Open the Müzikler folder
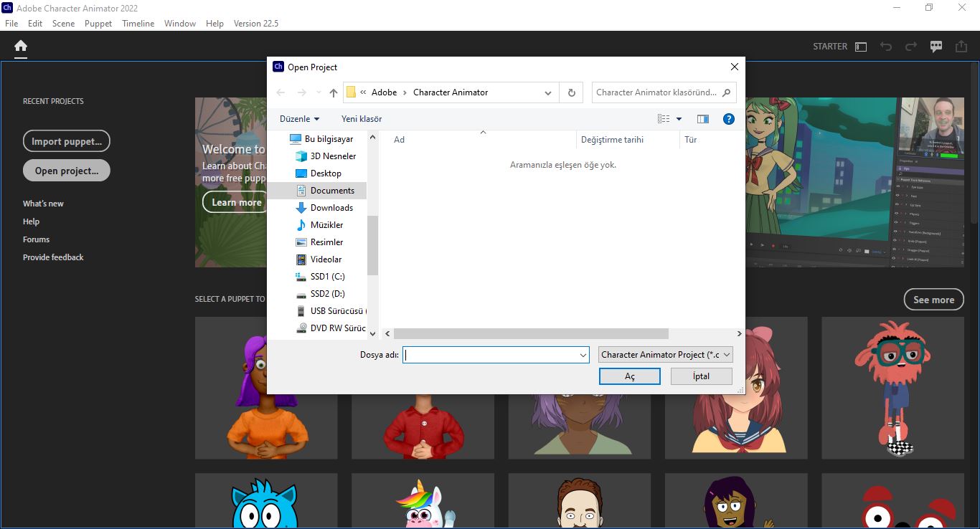The height and width of the screenshot is (529, 980). 320,225
